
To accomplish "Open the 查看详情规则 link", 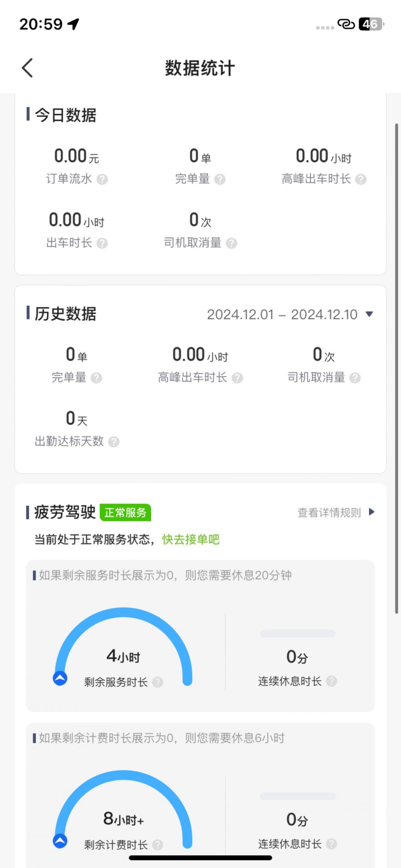I will tap(329, 513).
